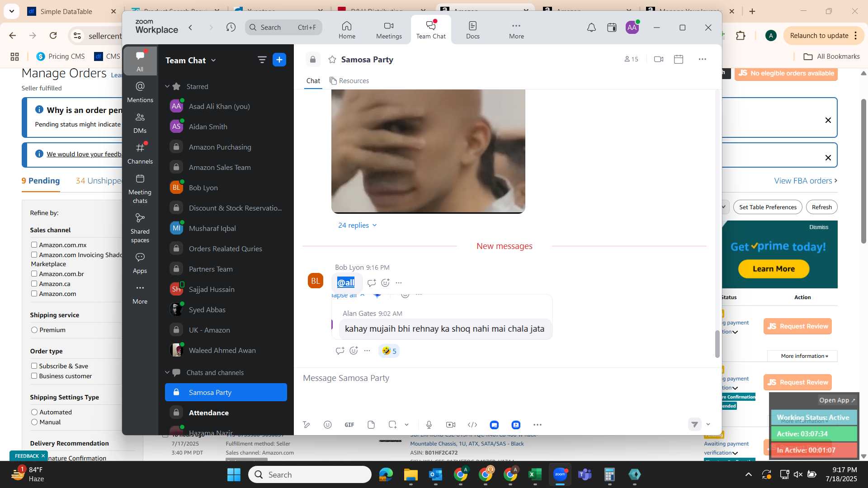Click the Zoom chat vertical scrollbar

tap(717, 344)
